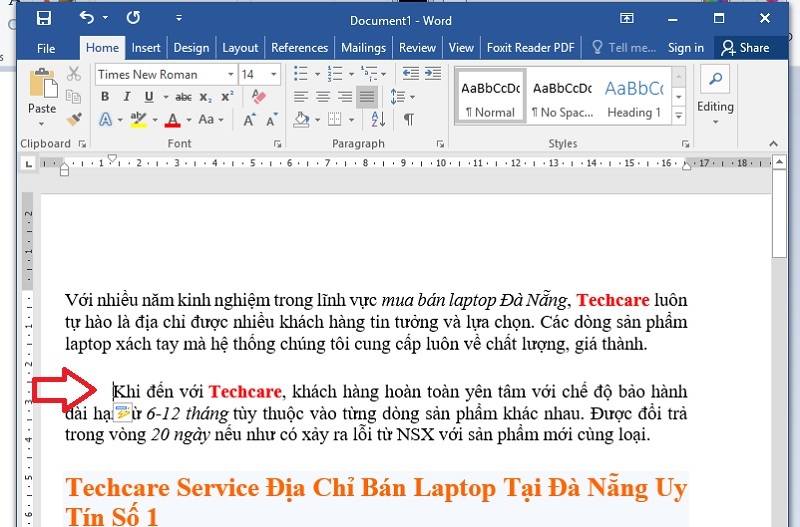
Task: Apply a bulleted list
Action: pos(301,74)
